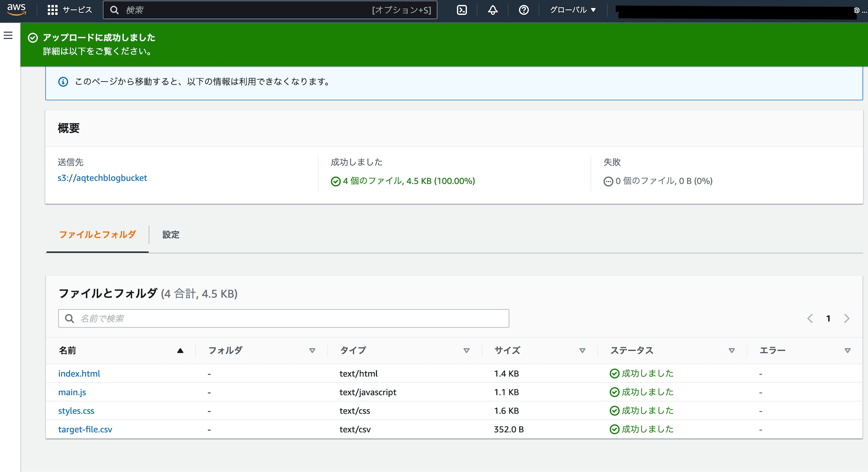868x472 pixels.
Task: Open the styles.css file link
Action: click(76, 411)
